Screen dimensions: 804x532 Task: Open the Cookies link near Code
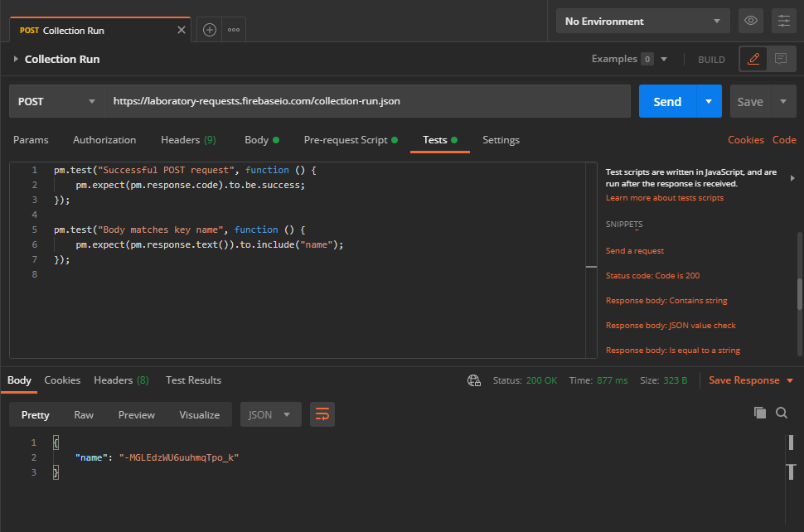coord(745,140)
